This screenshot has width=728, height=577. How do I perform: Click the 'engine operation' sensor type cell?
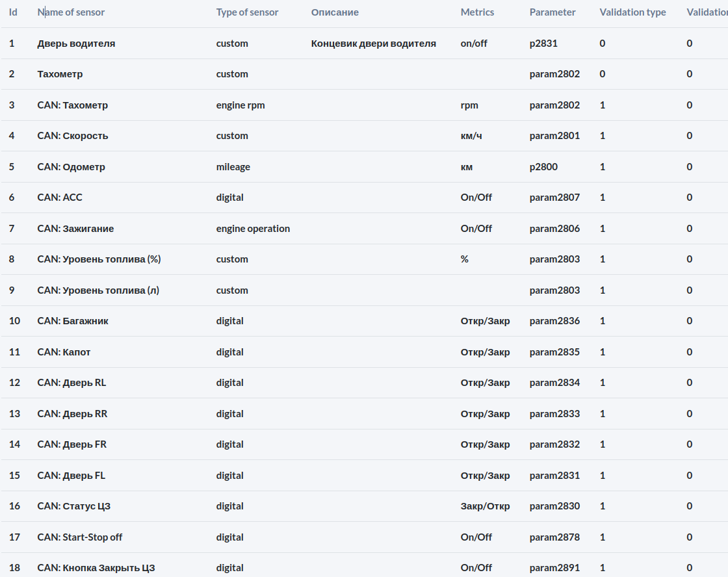click(x=253, y=229)
